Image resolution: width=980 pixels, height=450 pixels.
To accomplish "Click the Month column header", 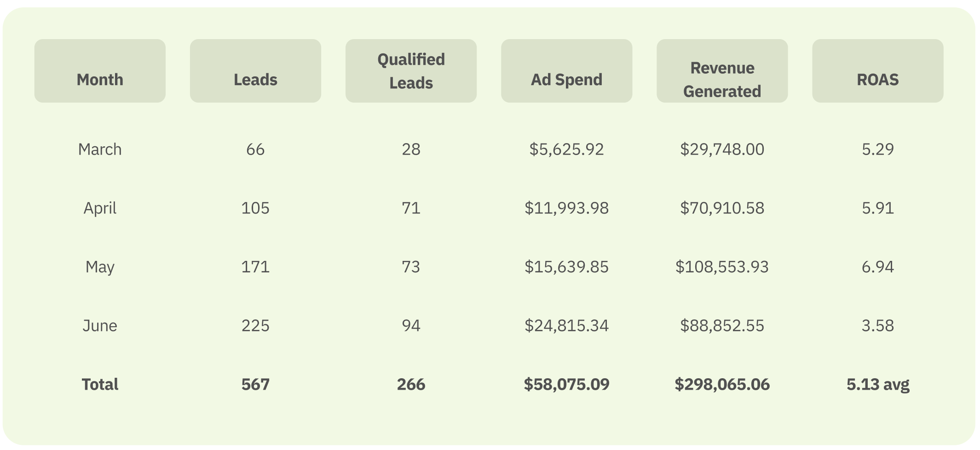I will coord(100,71).
